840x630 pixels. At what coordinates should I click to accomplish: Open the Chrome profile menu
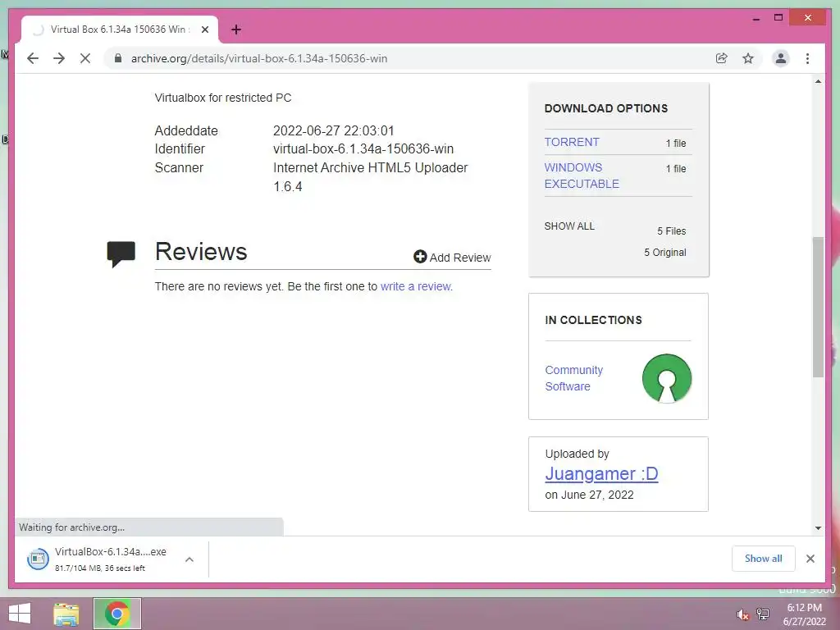781,58
